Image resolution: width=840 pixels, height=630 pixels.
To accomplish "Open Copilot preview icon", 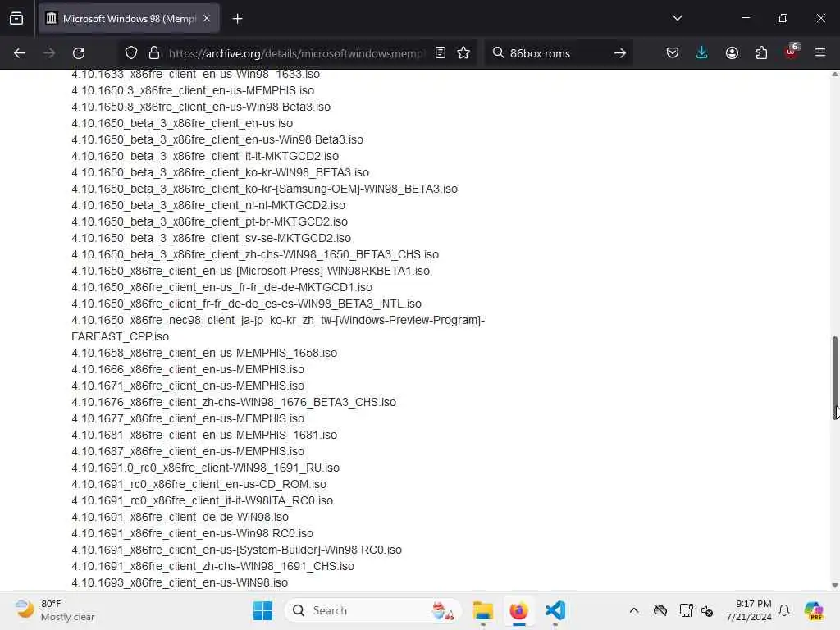I will [x=814, y=610].
